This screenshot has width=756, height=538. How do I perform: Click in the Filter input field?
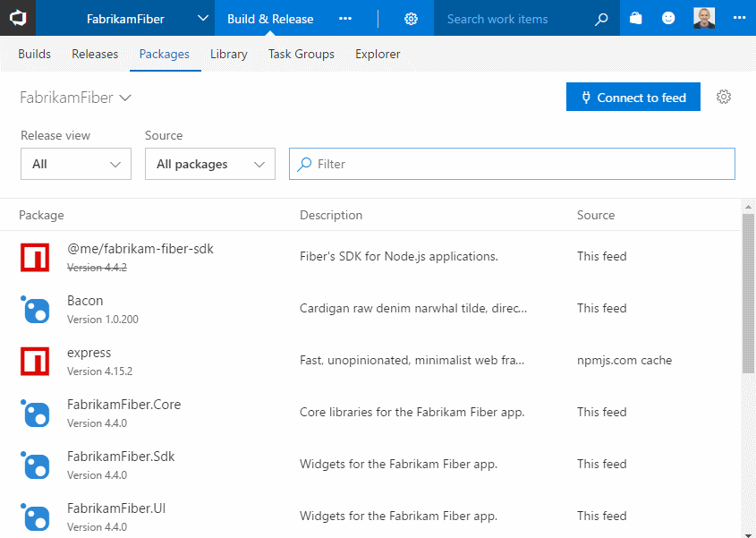(512, 164)
